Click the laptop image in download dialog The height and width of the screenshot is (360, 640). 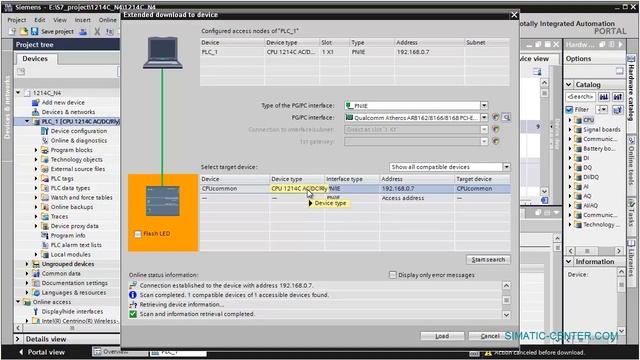(162, 52)
